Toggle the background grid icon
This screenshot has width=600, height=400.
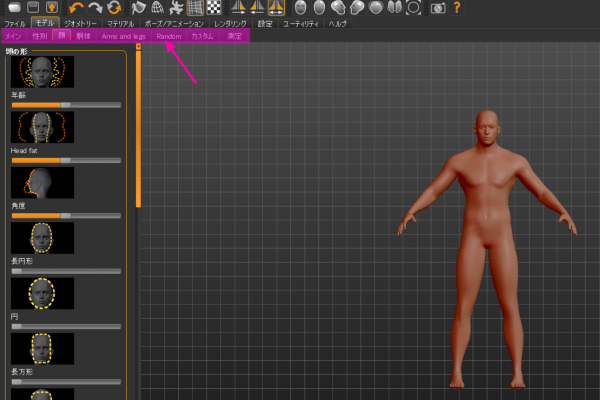tap(195, 8)
